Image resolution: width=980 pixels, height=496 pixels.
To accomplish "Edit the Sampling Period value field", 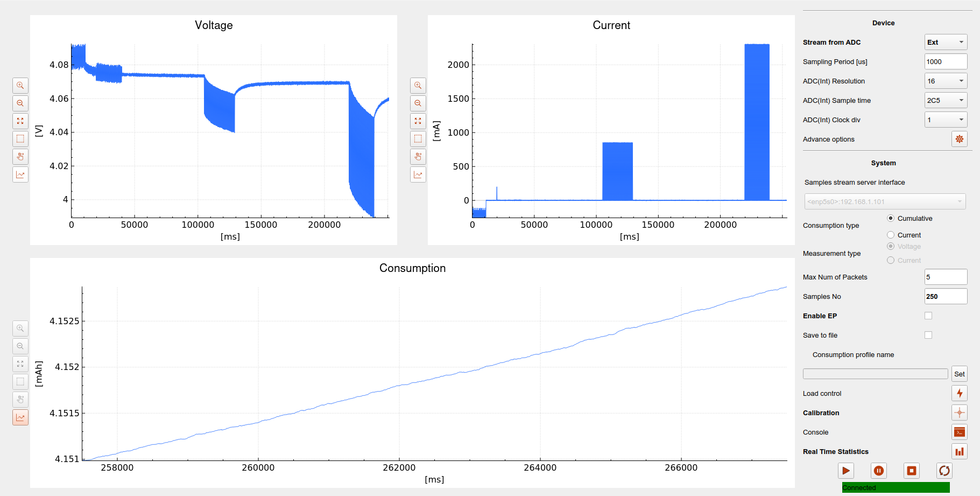I will pyautogui.click(x=946, y=61).
